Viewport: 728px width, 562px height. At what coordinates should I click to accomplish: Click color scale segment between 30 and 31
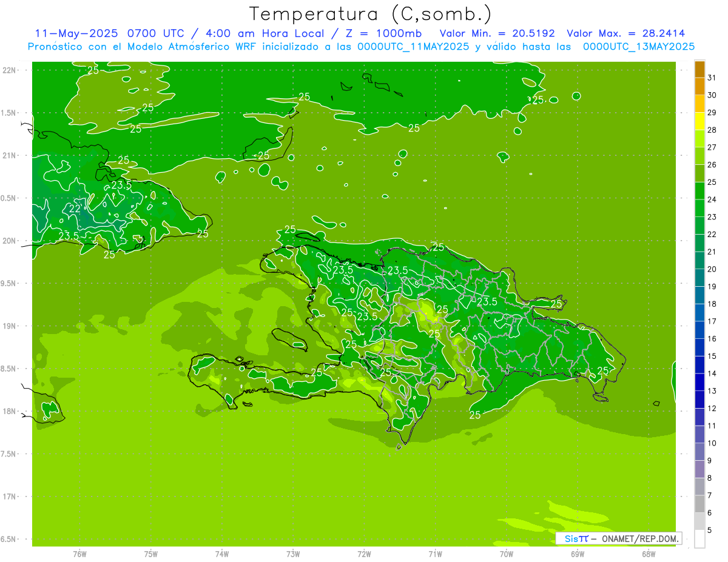click(x=699, y=87)
